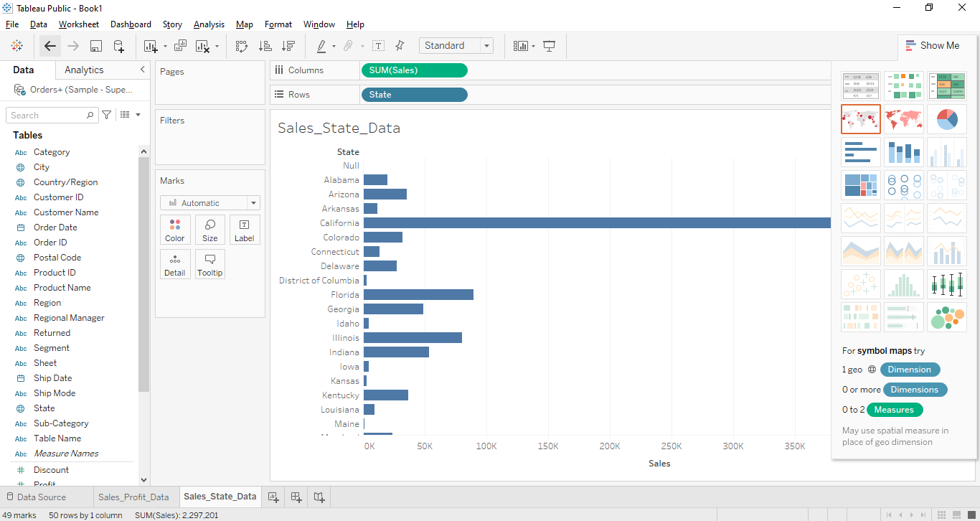
Task: Open the Analysis menu
Action: [209, 24]
